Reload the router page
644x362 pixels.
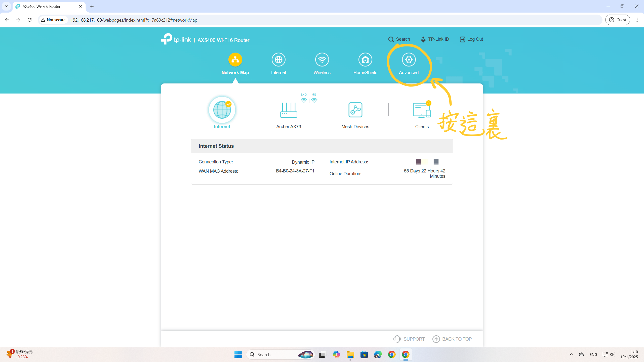(29, 20)
